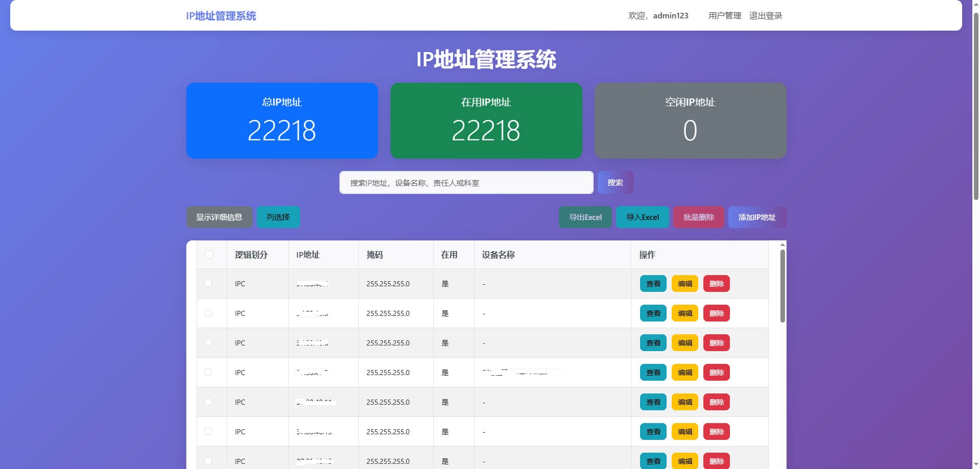
Task: Open the 列选择 column selector
Action: coord(278,217)
